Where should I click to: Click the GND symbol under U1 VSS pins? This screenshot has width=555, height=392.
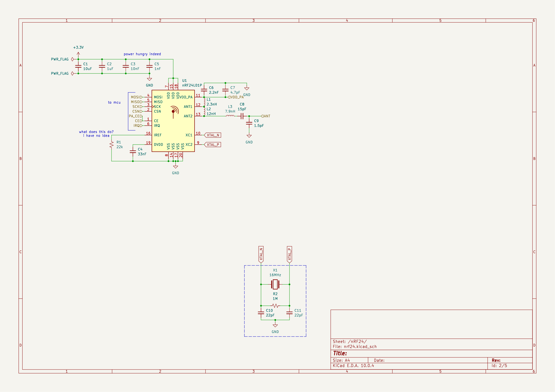coord(176,167)
